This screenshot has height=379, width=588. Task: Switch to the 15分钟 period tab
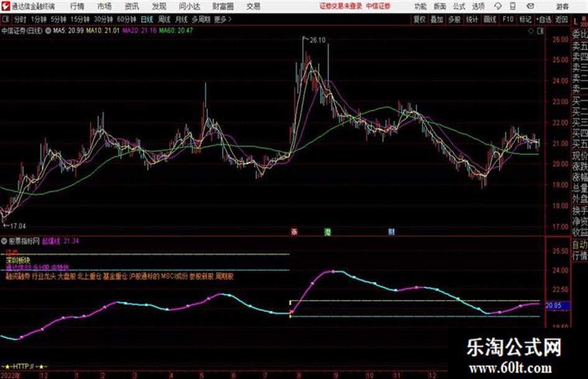pos(80,19)
